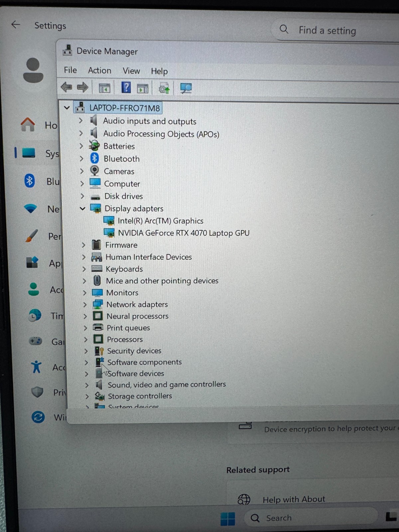Select Intel(R) Arc(TM) Graphics text
Viewport: 399px width, 532px height.
tap(160, 221)
